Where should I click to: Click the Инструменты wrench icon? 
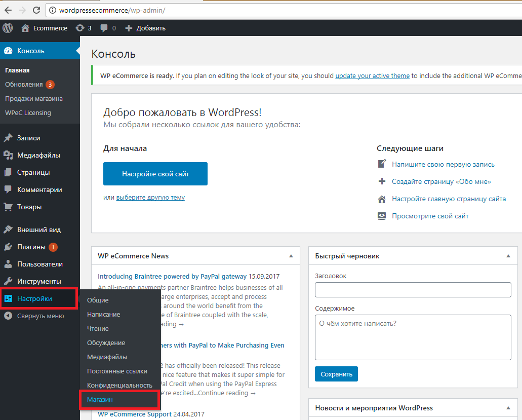pyautogui.click(x=8, y=282)
